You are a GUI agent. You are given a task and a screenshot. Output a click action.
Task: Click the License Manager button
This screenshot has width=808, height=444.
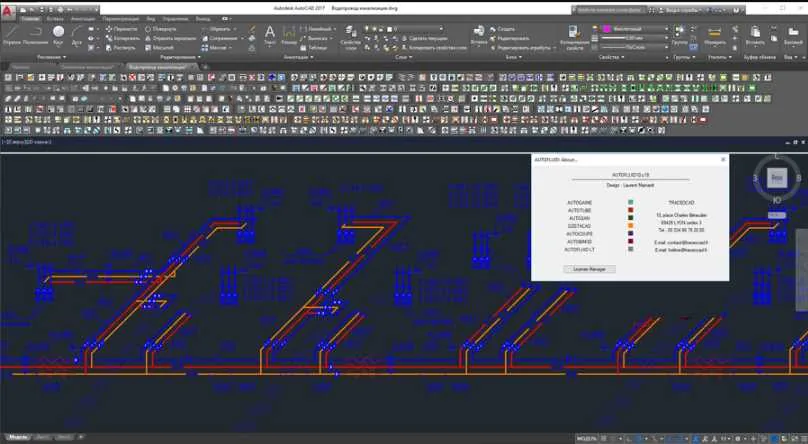(x=589, y=269)
